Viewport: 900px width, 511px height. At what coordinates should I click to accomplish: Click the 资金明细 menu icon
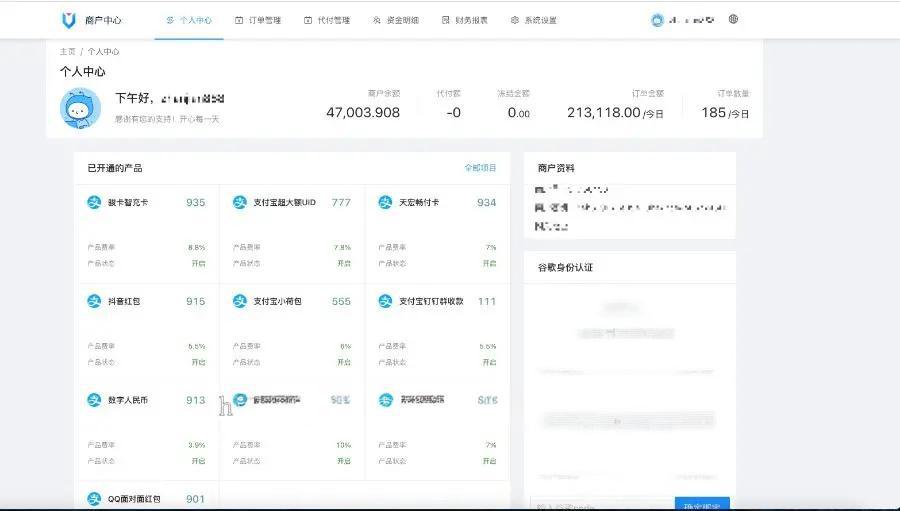(377, 20)
